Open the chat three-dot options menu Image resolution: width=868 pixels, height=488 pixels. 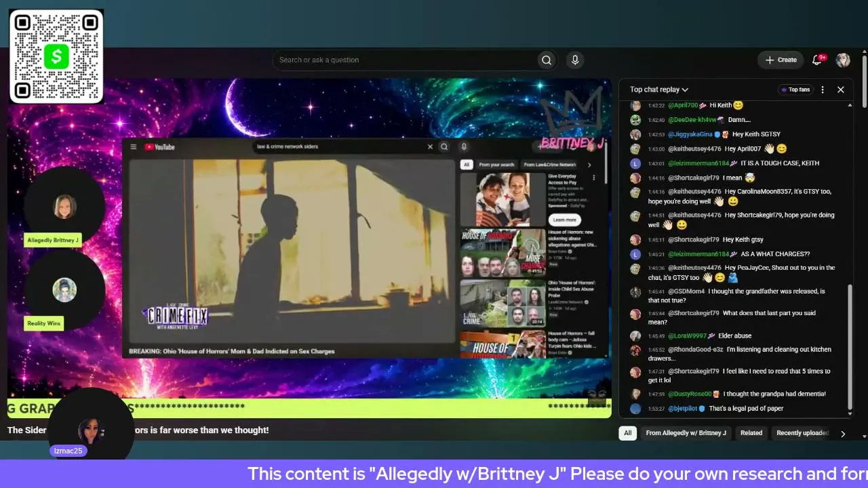click(823, 89)
